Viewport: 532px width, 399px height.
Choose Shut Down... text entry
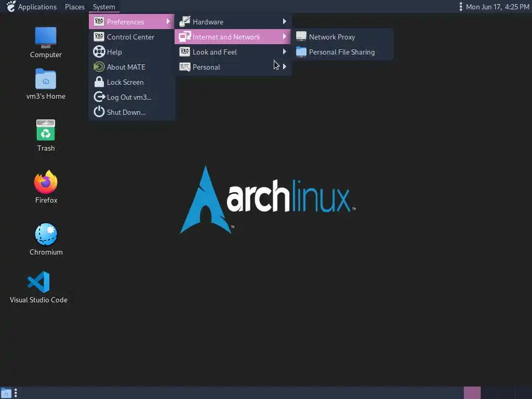click(x=126, y=112)
